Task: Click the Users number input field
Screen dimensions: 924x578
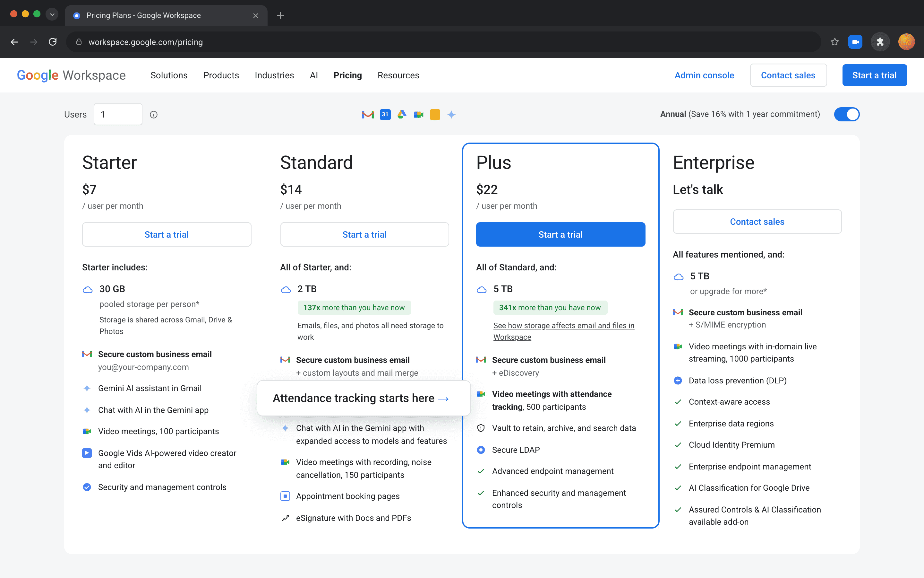Action: coord(118,114)
